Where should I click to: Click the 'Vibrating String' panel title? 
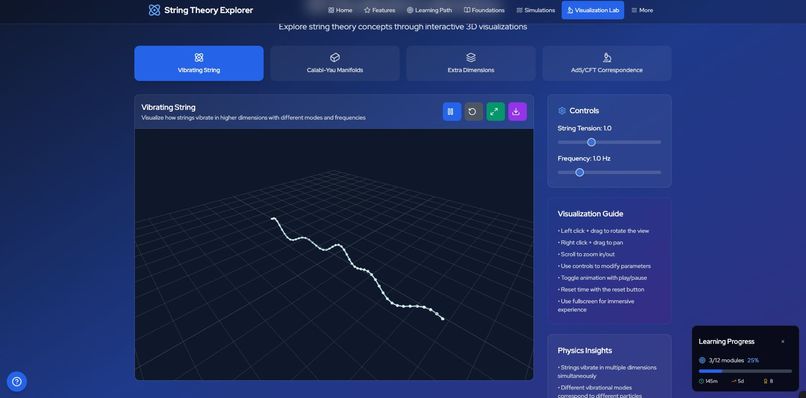coord(168,107)
